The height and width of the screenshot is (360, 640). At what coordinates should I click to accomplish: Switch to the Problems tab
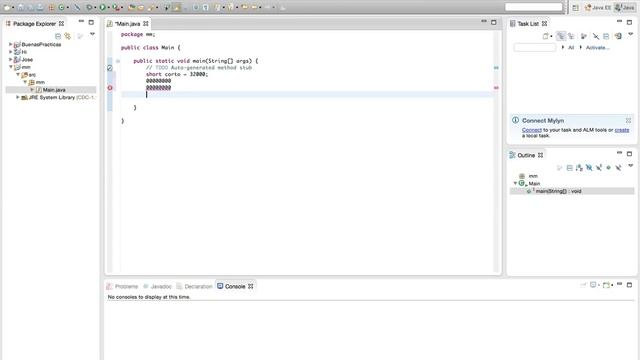point(122,287)
